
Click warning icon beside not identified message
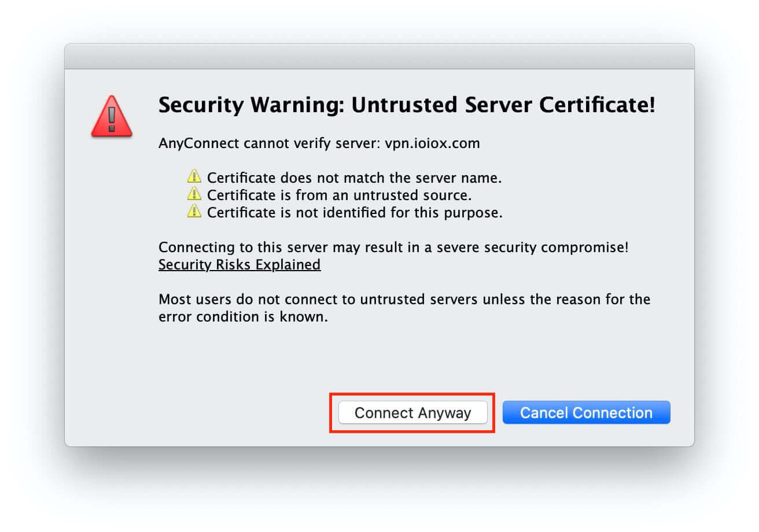coord(194,212)
